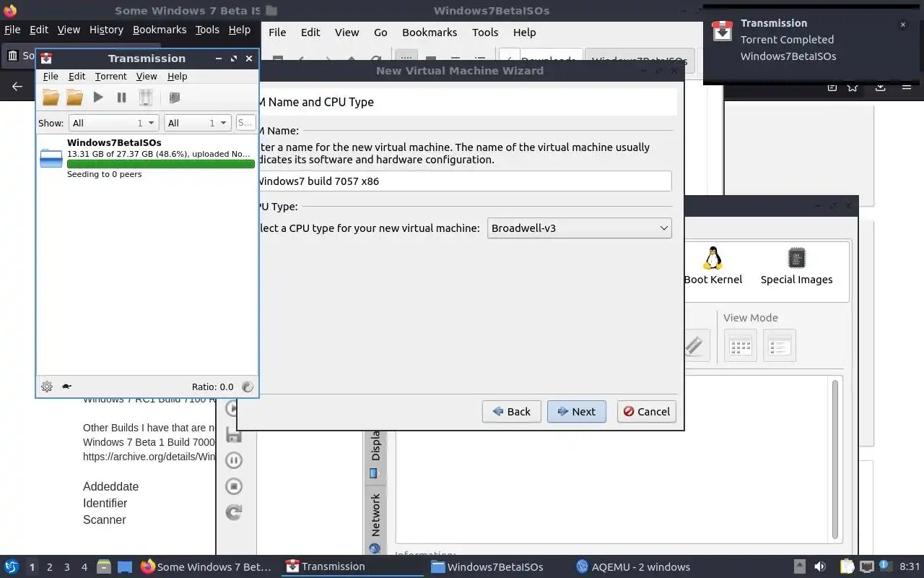The image size is (924, 578).
Task: Open the archive.org link in the page
Action: pos(149,457)
